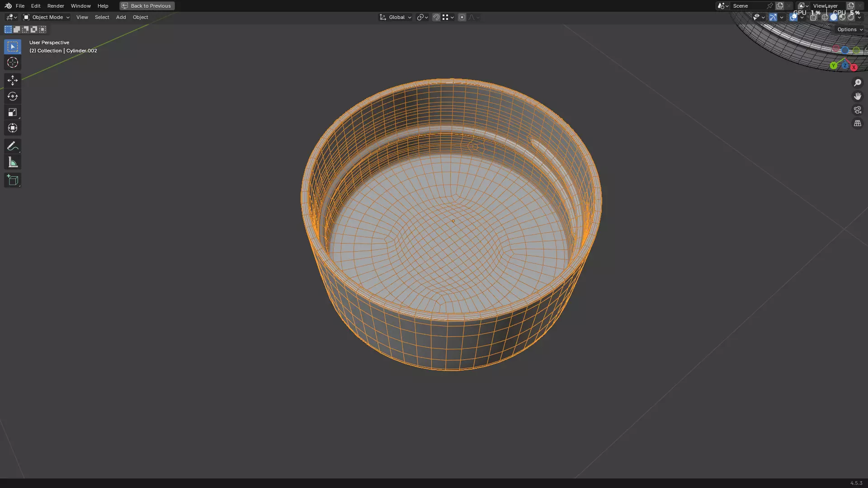This screenshot has height=488, width=868.
Task: Toggle X-ray view mode
Action: coord(813,17)
